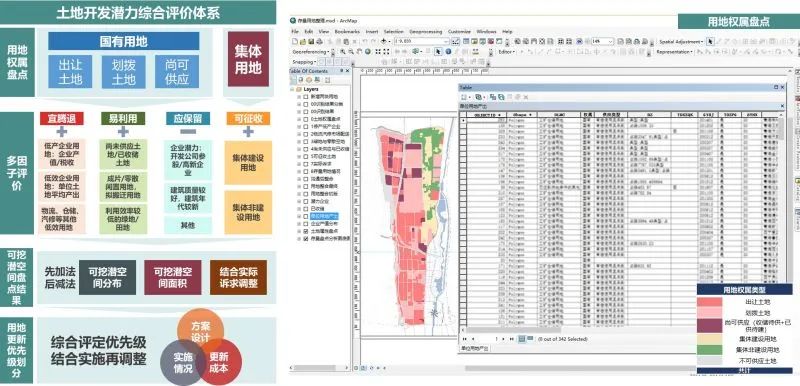Uncheck the bottom checked 存量盘点 layer
The height and width of the screenshot is (386, 800).
[306, 239]
